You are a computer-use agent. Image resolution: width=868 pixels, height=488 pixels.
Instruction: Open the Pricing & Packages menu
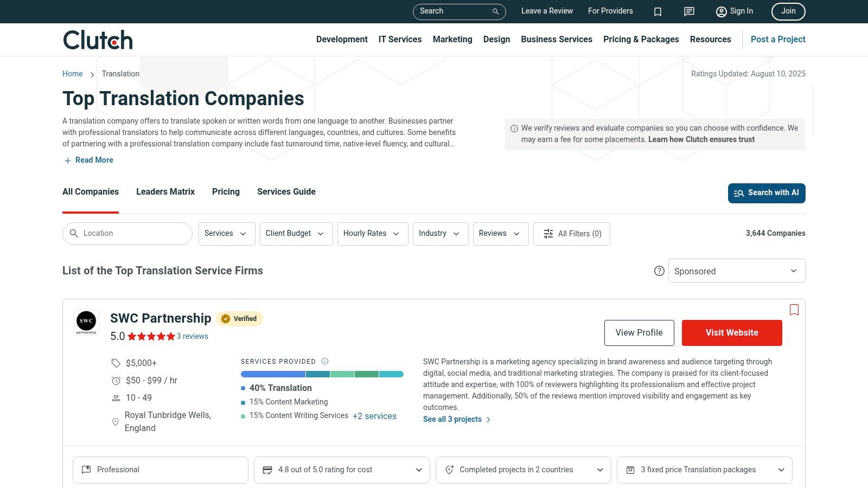pos(641,40)
